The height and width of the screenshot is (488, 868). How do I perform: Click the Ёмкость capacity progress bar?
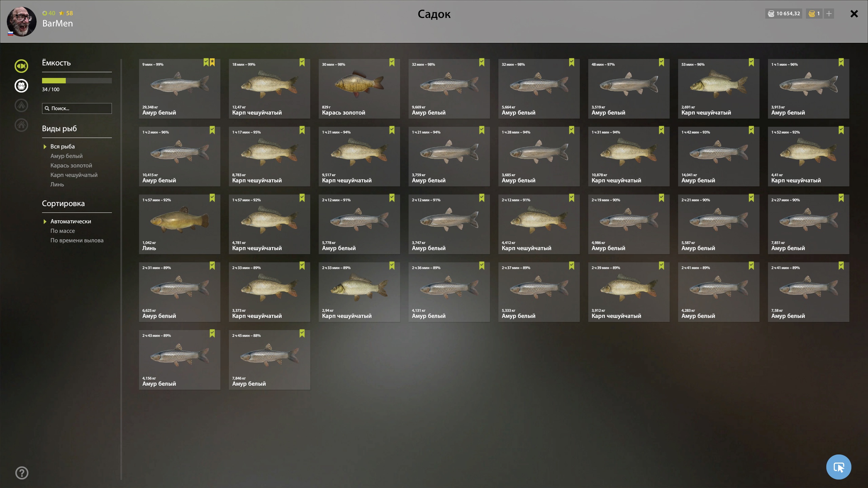point(77,81)
